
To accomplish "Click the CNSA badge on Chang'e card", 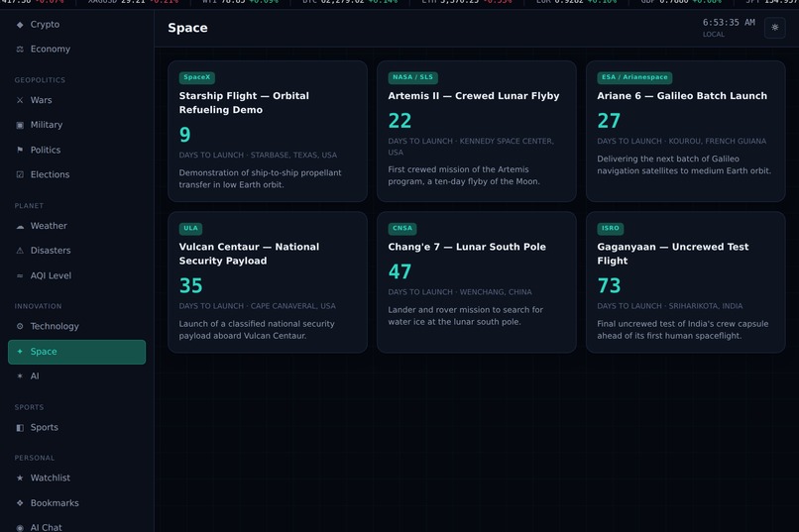I will pyautogui.click(x=402, y=228).
